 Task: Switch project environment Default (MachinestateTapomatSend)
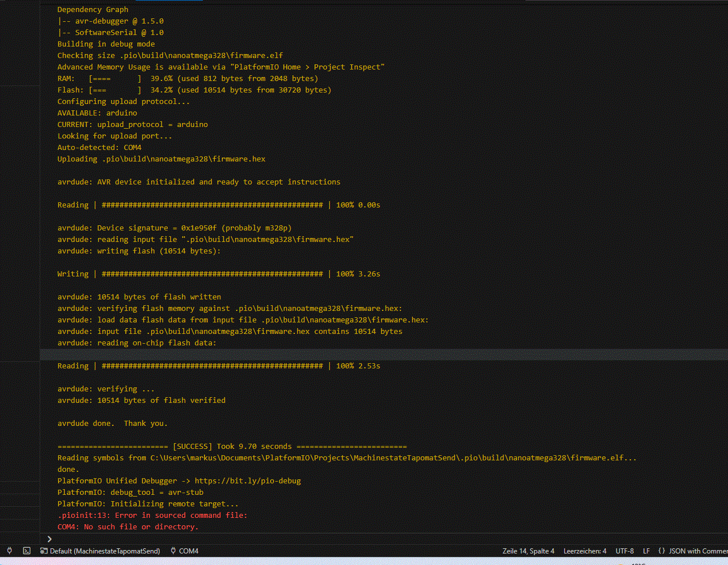click(x=100, y=551)
